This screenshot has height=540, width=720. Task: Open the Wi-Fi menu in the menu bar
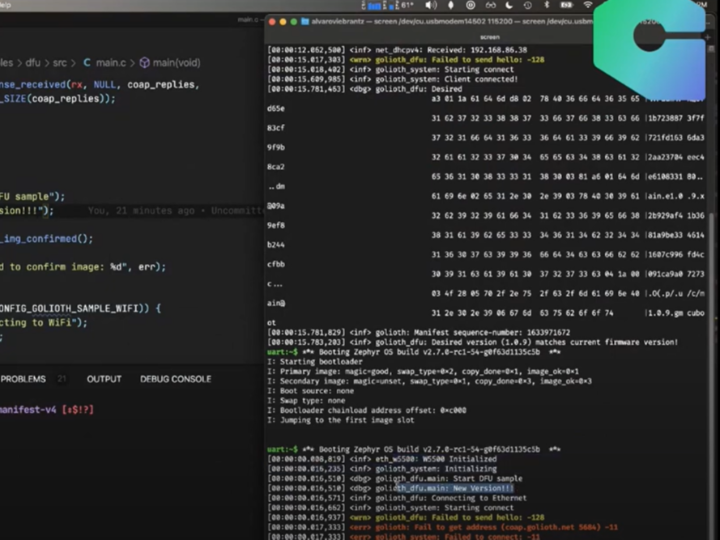[x=587, y=5]
